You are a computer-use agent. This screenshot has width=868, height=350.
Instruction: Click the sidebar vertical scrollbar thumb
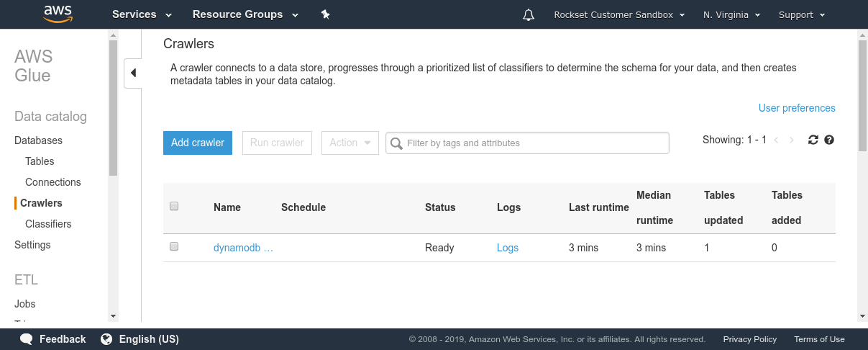113,108
